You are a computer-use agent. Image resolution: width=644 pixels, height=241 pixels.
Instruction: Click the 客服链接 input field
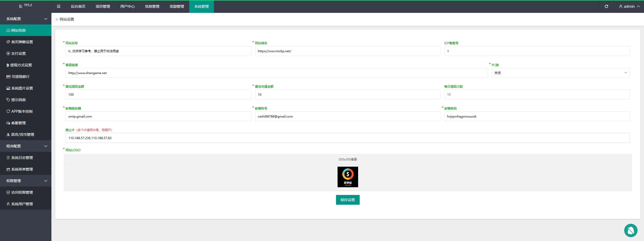(277, 73)
